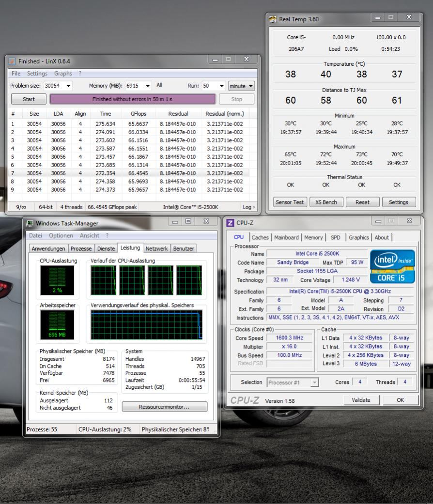Click the GFlops column header in LinX
433x504 pixels.
pos(139,114)
